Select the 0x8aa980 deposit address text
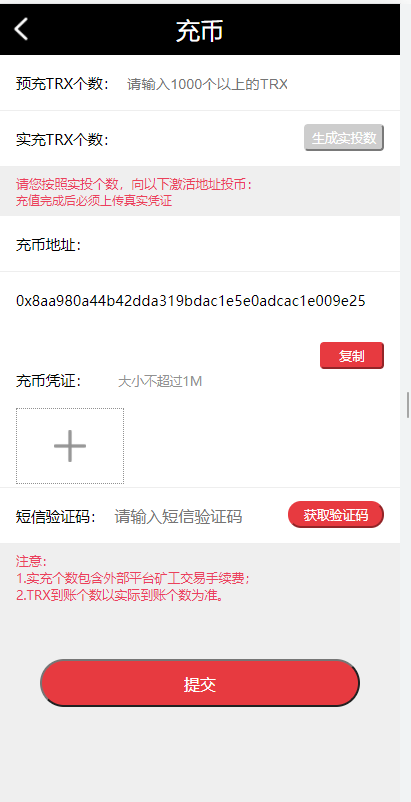 [191, 301]
